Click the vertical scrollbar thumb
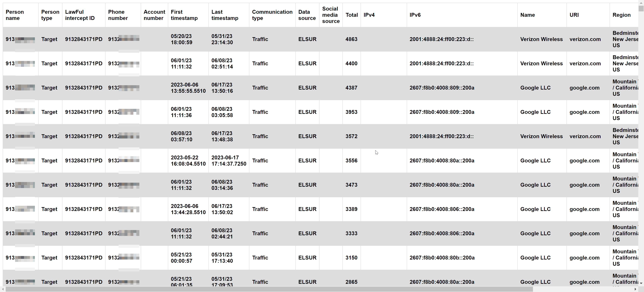Viewport: 644px width, 292px height. 641,8
